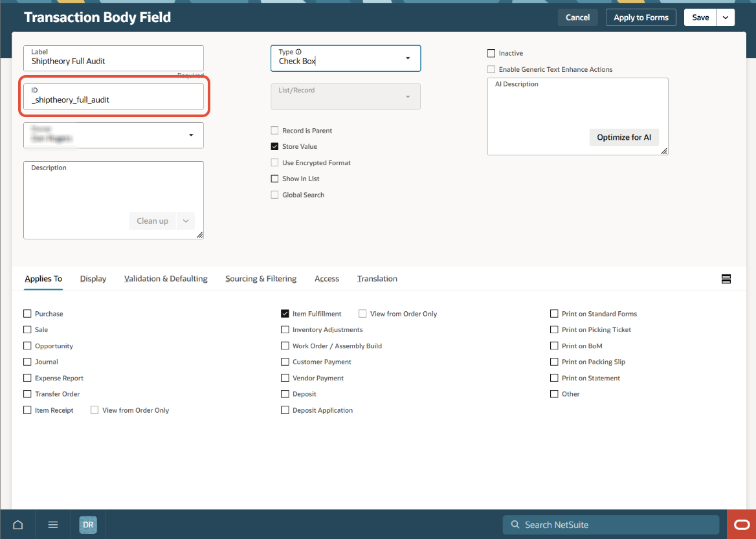Check Print on Statement
Image resolution: width=756 pixels, height=539 pixels.
click(555, 378)
